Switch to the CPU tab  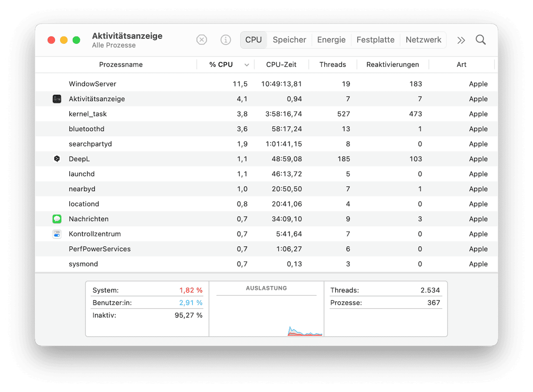coord(253,40)
